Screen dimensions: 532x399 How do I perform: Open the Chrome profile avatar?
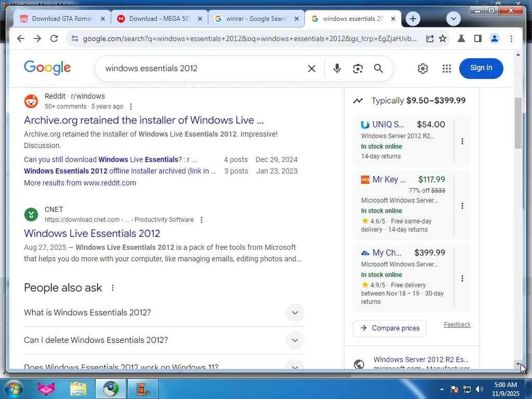point(495,38)
